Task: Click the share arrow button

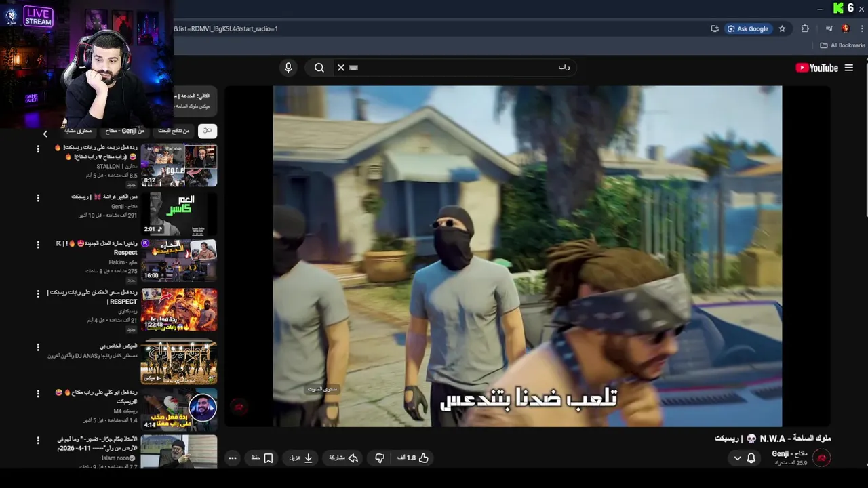Action: tap(344, 458)
